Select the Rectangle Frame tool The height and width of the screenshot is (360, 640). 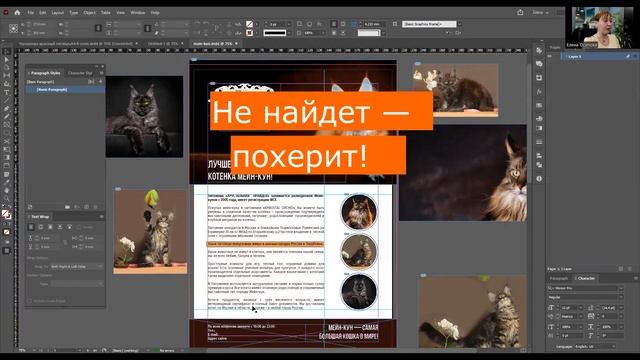click(x=7, y=125)
